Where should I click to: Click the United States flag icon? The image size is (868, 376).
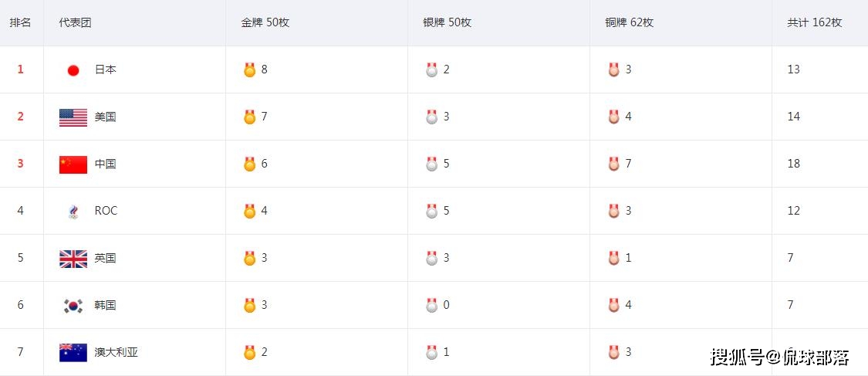[73, 117]
